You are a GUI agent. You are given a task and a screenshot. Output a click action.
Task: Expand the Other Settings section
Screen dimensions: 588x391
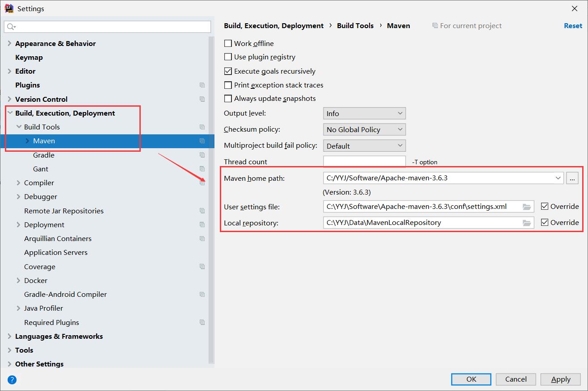[x=10, y=364]
